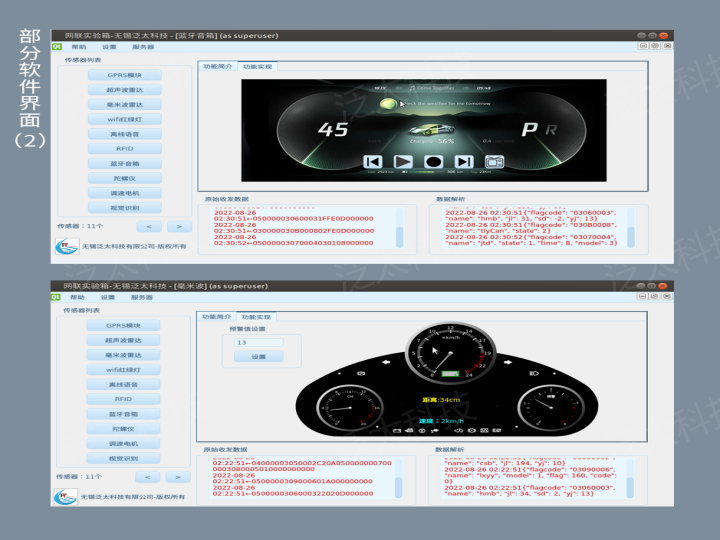This screenshot has height=540, width=720.
Task: Click the stop icon in the Bluetooth speaker player
Action: (433, 161)
